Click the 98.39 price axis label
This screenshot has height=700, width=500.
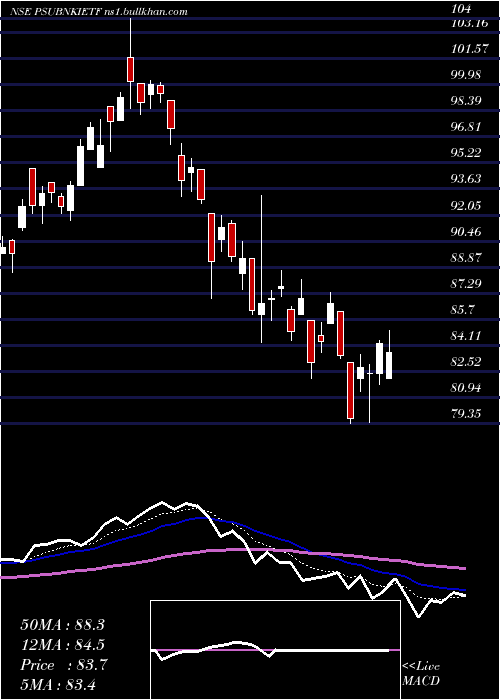point(466,101)
